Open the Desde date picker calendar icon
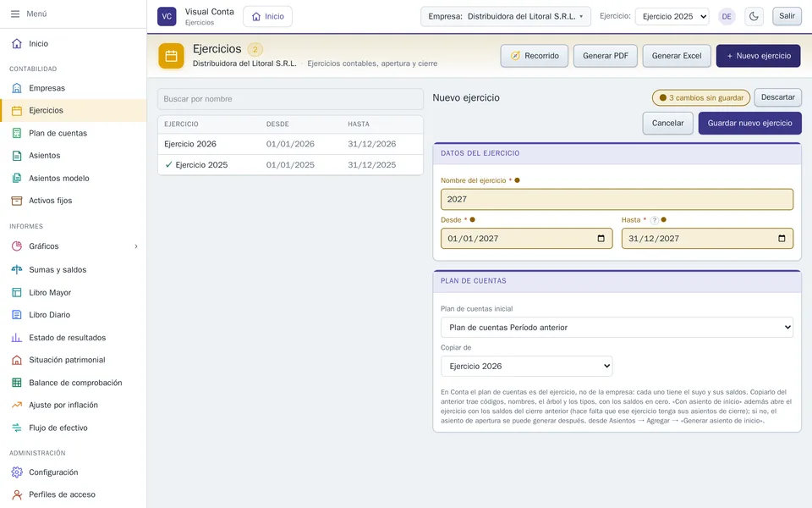 601,239
